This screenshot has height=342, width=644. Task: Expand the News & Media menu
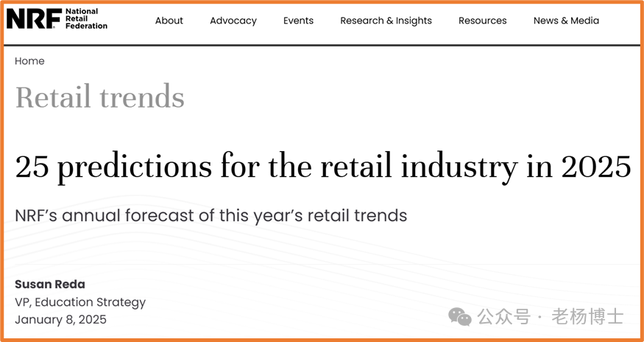click(x=566, y=21)
